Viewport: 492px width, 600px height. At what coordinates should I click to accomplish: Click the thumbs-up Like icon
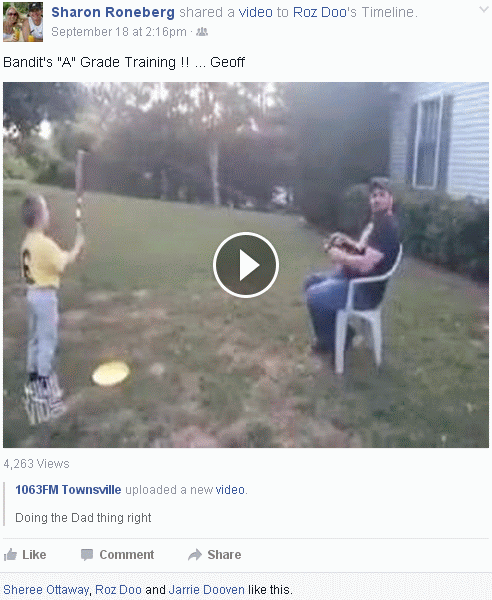point(10,554)
